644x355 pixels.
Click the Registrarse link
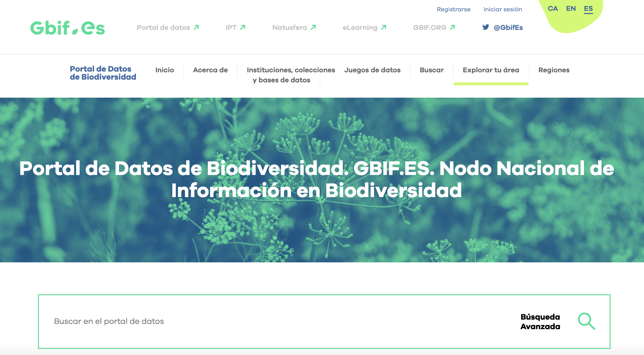[453, 9]
